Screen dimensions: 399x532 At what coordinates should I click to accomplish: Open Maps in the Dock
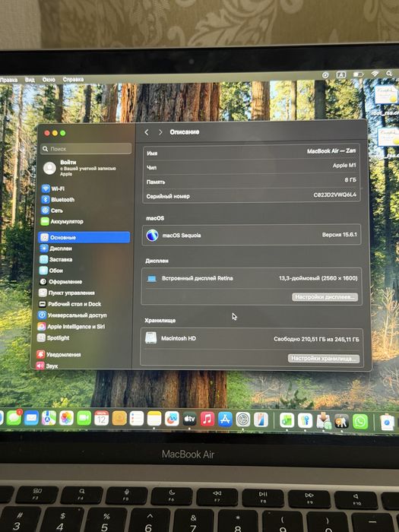[49, 418]
